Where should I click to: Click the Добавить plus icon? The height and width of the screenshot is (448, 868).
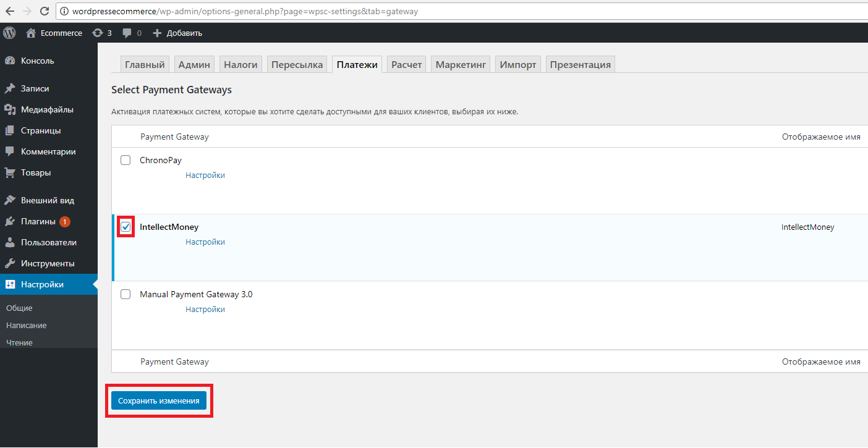(157, 33)
